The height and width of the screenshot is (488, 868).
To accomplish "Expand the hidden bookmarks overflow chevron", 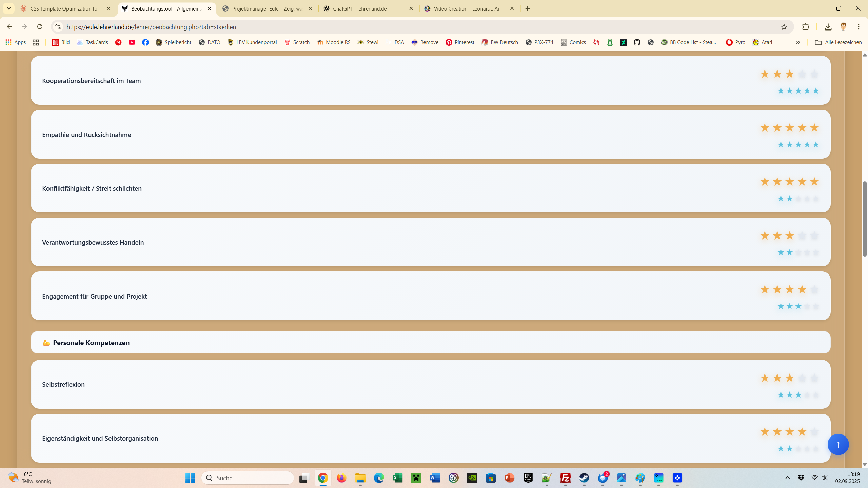I will (798, 42).
